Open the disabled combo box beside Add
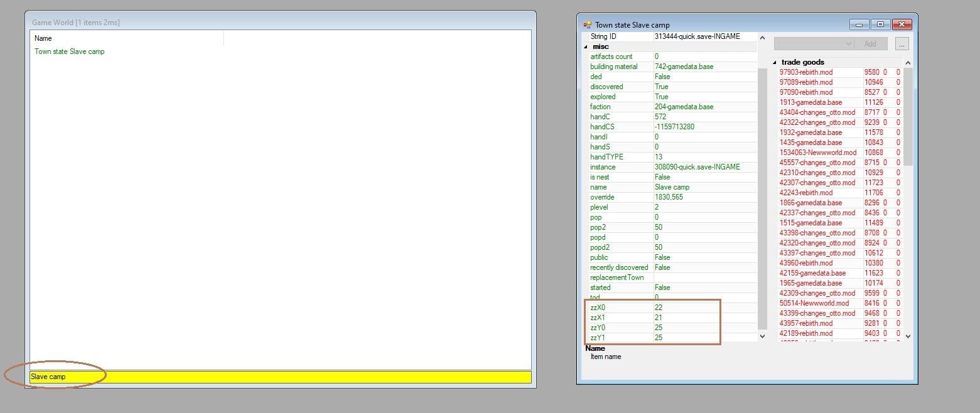Screen dimensions: 980x413 814,44
